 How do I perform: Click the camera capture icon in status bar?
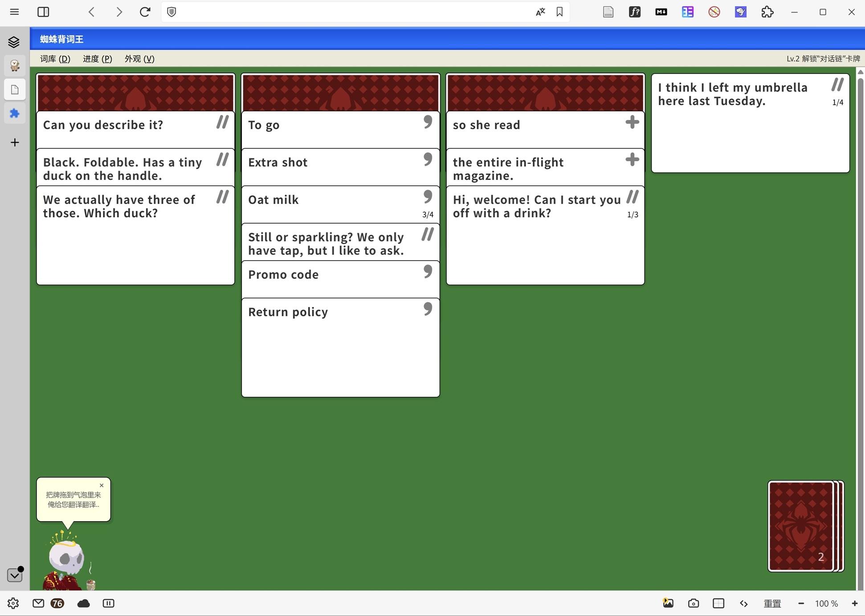click(x=693, y=603)
